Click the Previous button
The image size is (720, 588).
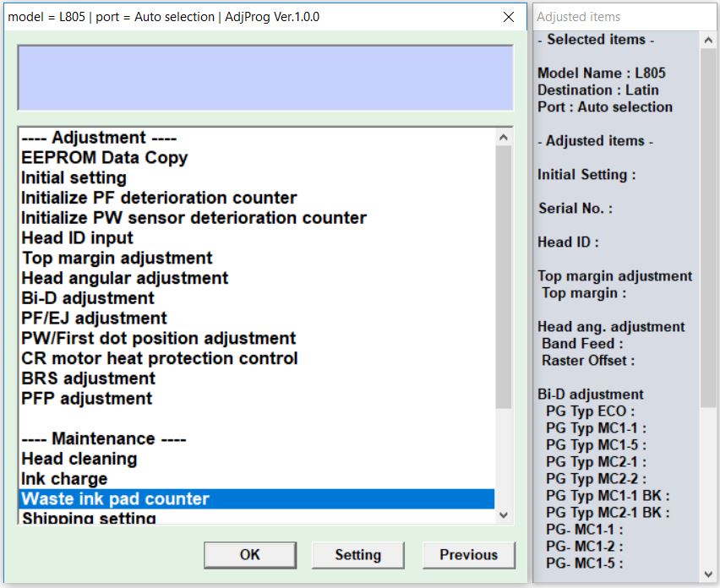[468, 555]
